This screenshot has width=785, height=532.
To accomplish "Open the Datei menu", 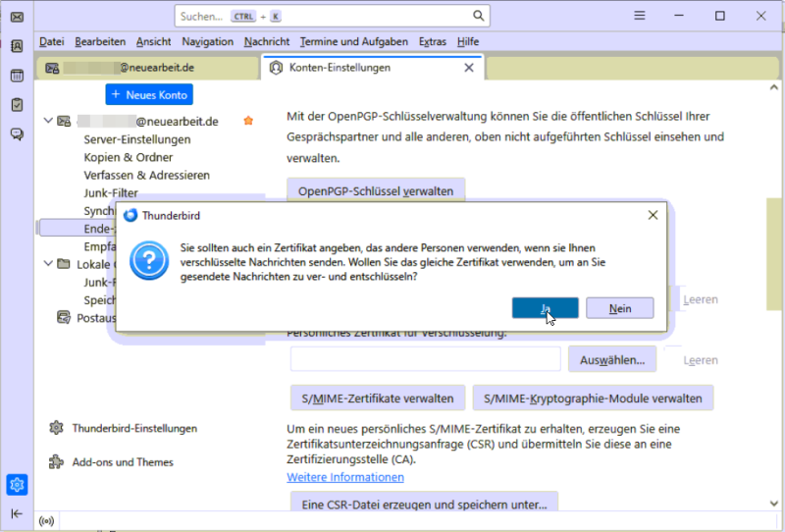I will (52, 41).
